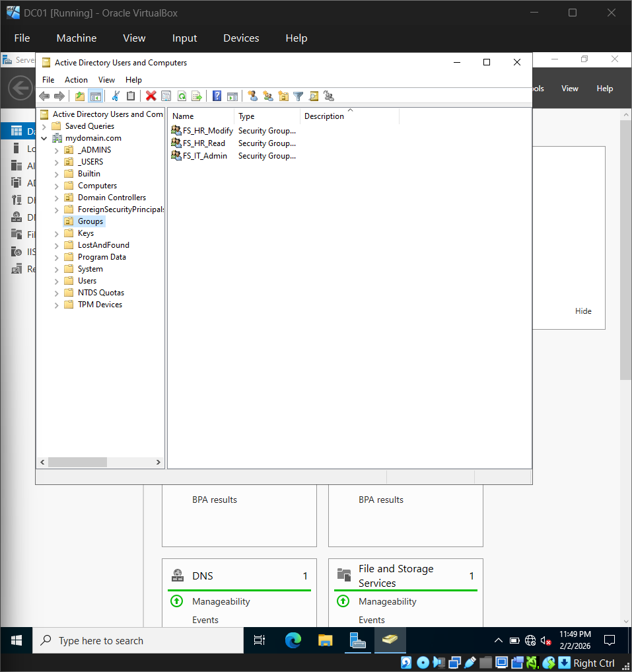
Task: Click the Export List icon
Action: [x=197, y=96]
